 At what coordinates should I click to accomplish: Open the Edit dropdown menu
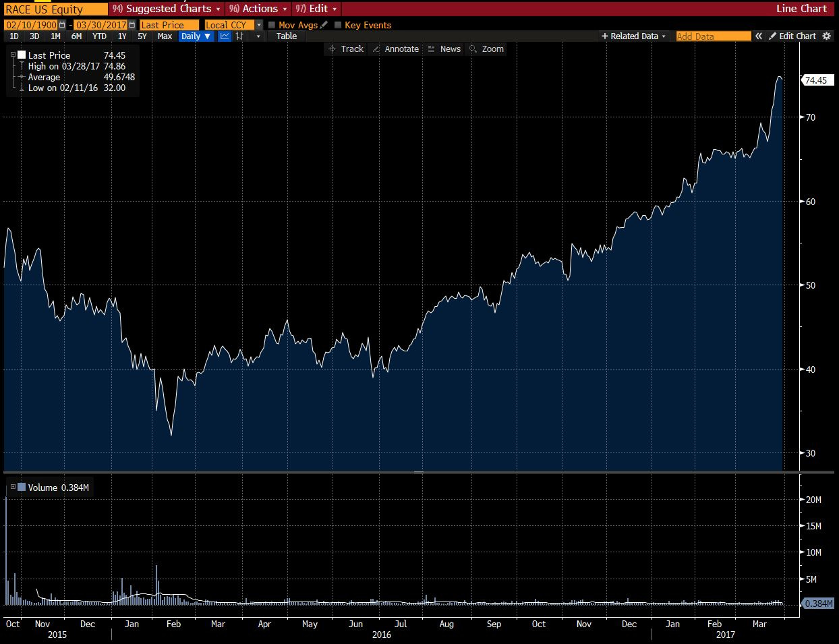[x=316, y=9]
